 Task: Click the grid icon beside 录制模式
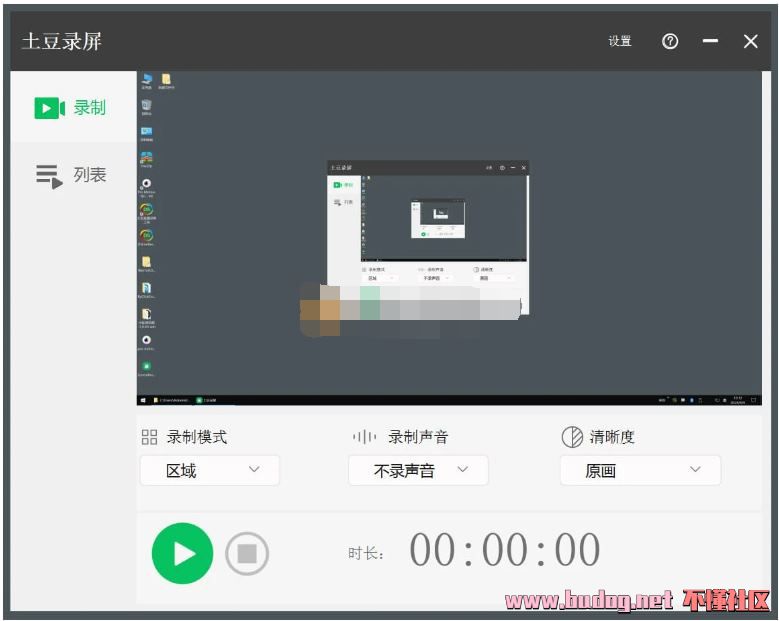[149, 437]
